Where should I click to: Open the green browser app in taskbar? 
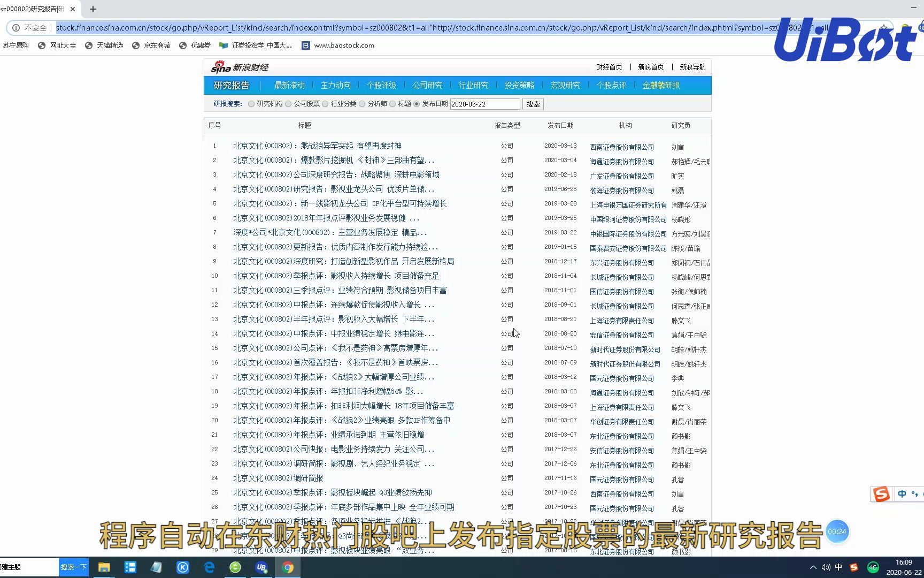235,567
